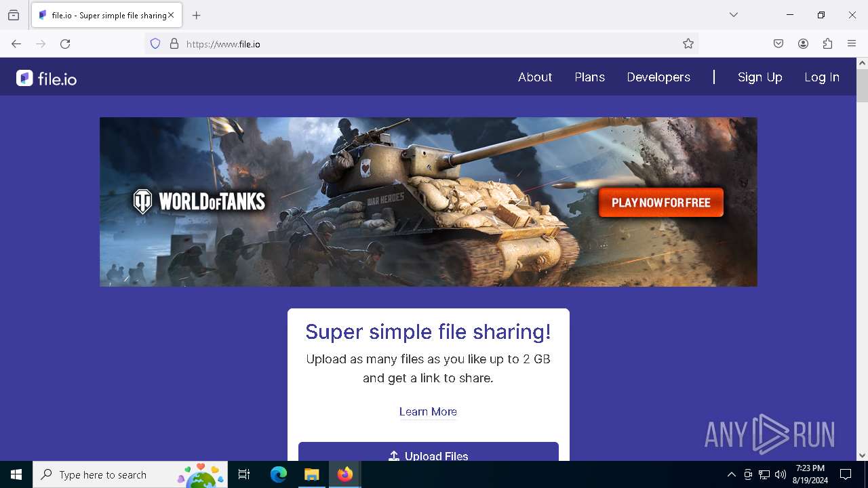Open File Explorer from taskbar

(x=311, y=474)
